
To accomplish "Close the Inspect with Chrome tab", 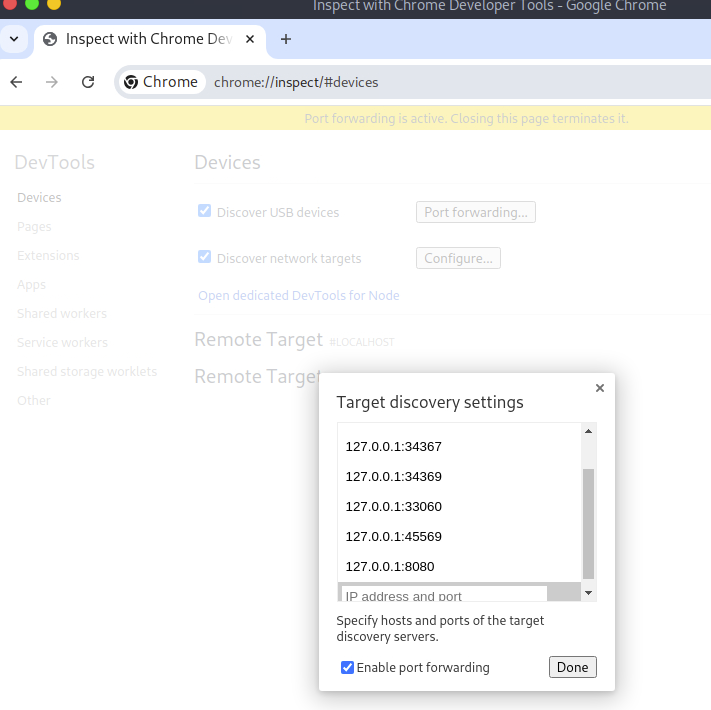I will pyautogui.click(x=249, y=39).
